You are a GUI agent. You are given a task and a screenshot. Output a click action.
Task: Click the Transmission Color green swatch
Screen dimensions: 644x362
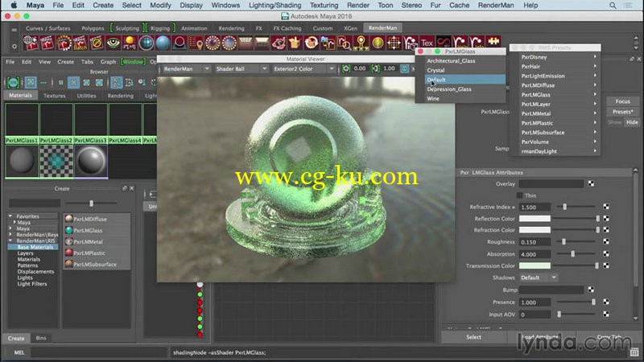pos(535,266)
